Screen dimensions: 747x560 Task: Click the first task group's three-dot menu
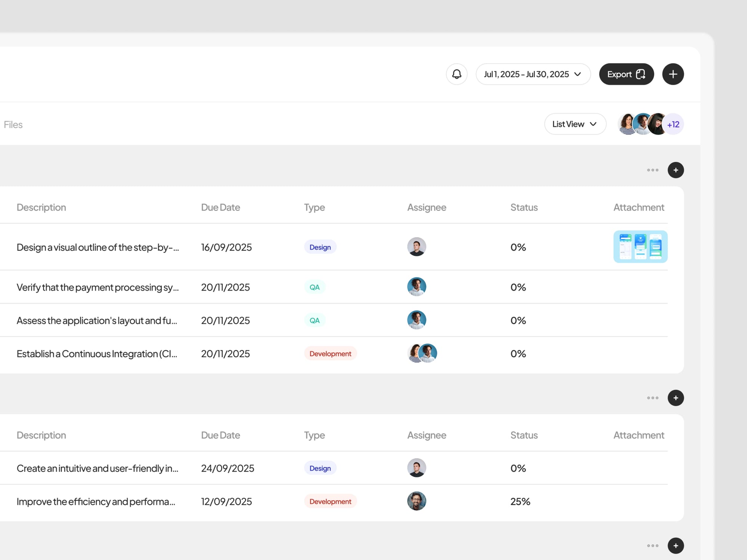(x=653, y=170)
